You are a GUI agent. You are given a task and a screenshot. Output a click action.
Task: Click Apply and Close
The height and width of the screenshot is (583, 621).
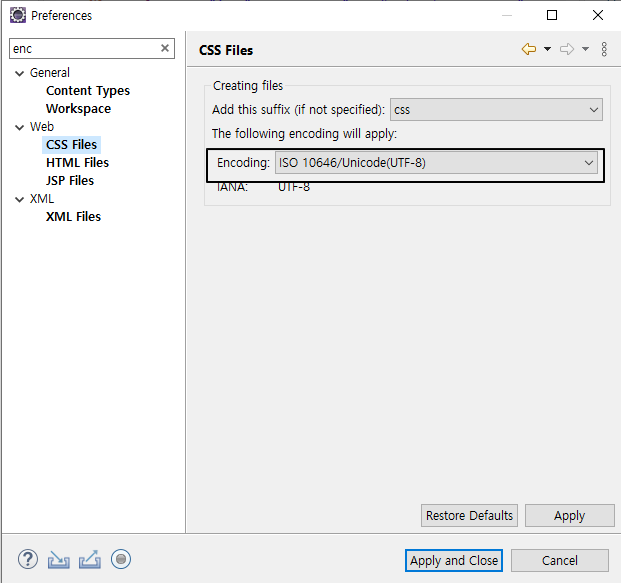click(x=454, y=560)
